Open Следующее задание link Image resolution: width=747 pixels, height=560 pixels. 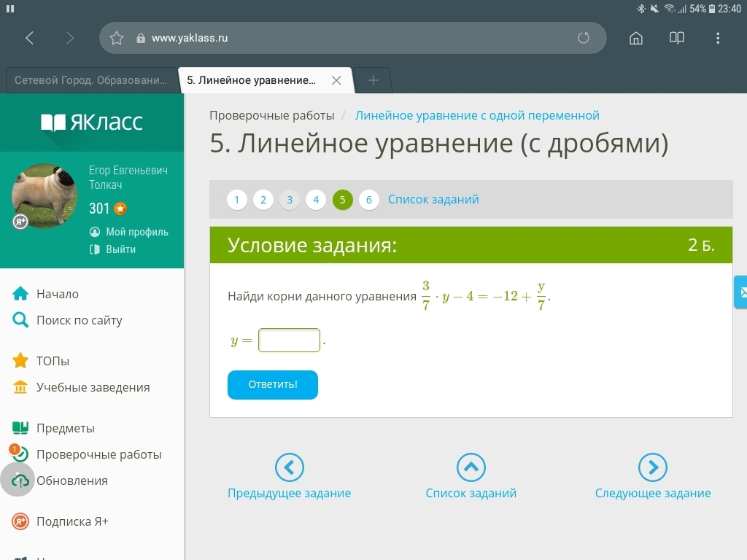point(653,494)
